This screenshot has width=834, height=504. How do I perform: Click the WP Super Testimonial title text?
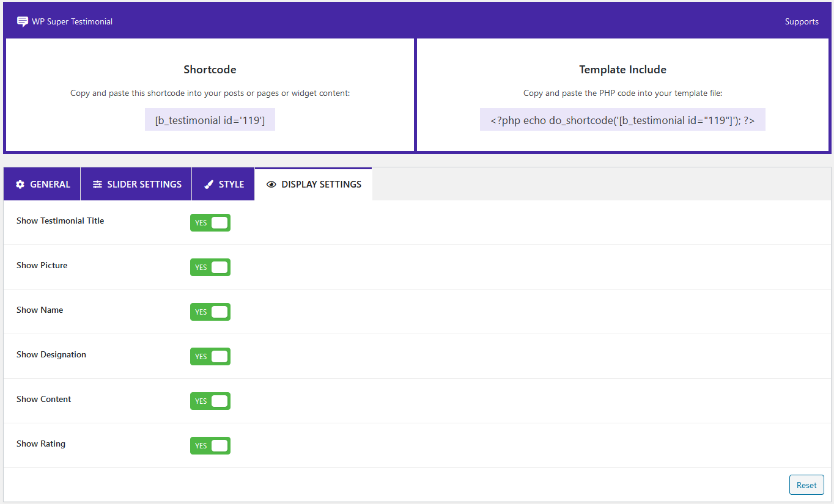coord(72,21)
